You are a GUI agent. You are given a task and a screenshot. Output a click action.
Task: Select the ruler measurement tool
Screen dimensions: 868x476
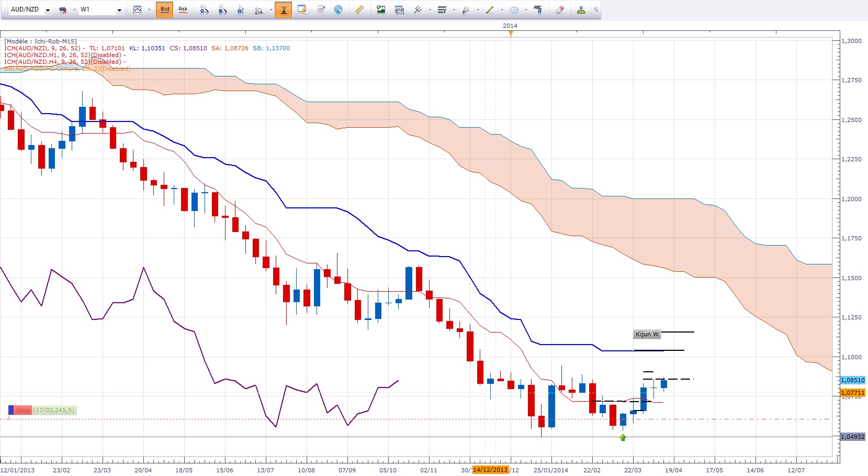tap(359, 9)
